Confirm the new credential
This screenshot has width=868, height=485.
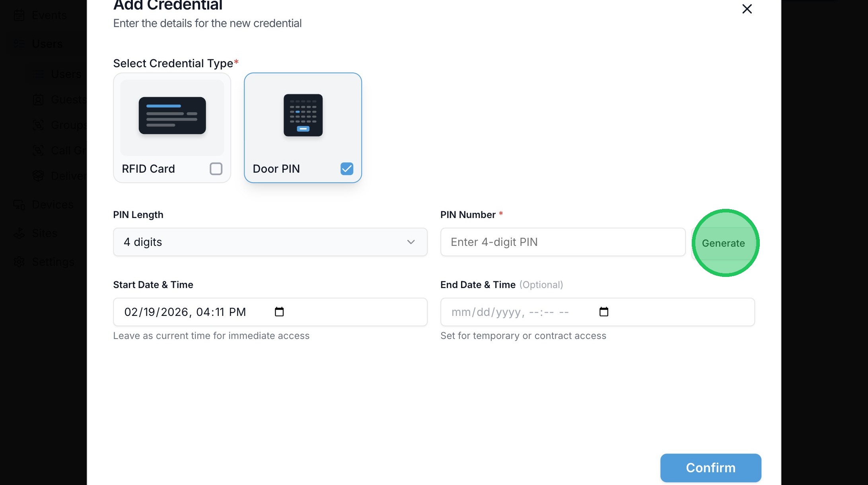click(x=710, y=468)
